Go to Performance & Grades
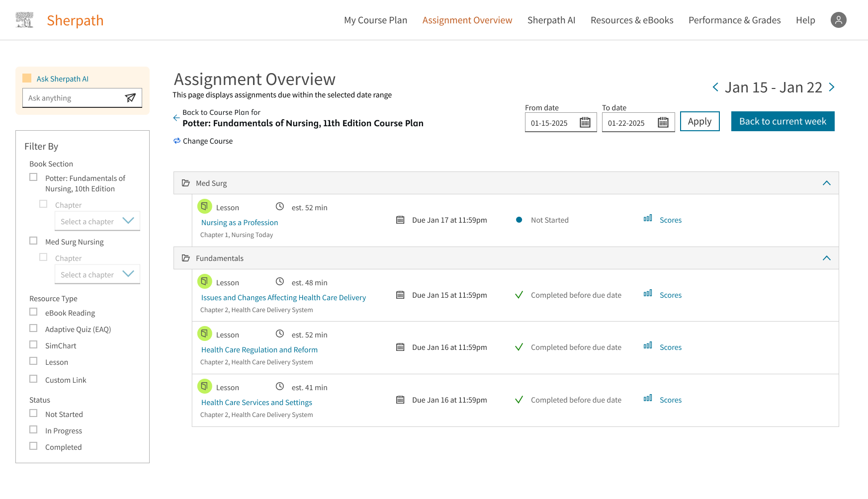This screenshot has width=868, height=499. pyautogui.click(x=735, y=20)
